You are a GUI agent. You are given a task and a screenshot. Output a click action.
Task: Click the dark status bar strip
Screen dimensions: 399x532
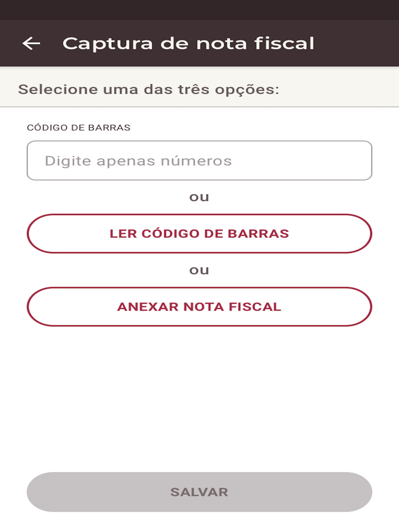point(199,10)
